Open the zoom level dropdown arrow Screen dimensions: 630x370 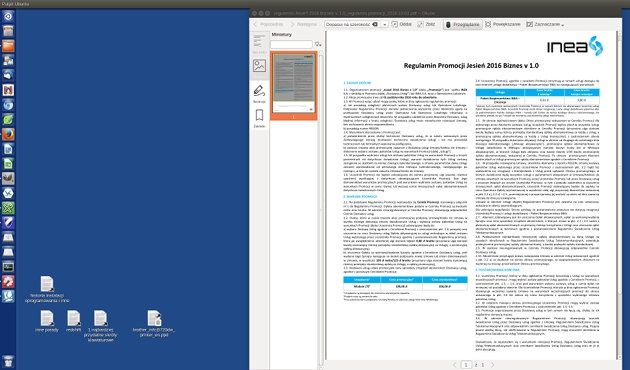point(385,25)
